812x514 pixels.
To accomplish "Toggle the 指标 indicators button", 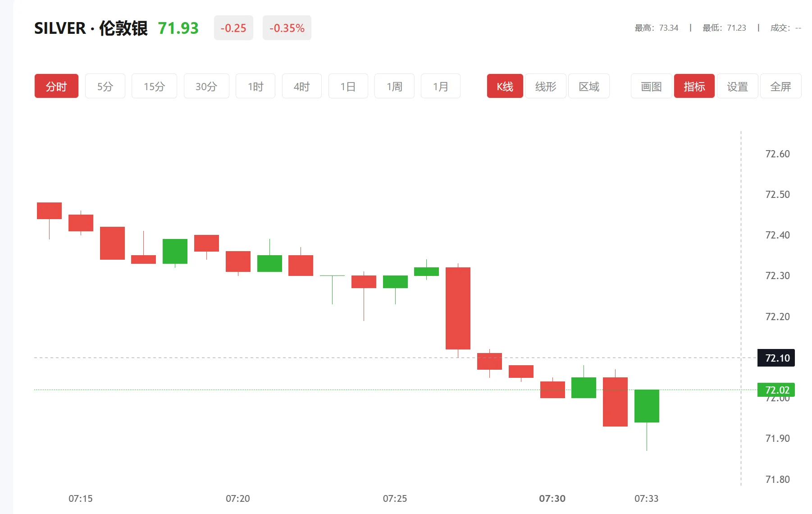I will pyautogui.click(x=694, y=86).
